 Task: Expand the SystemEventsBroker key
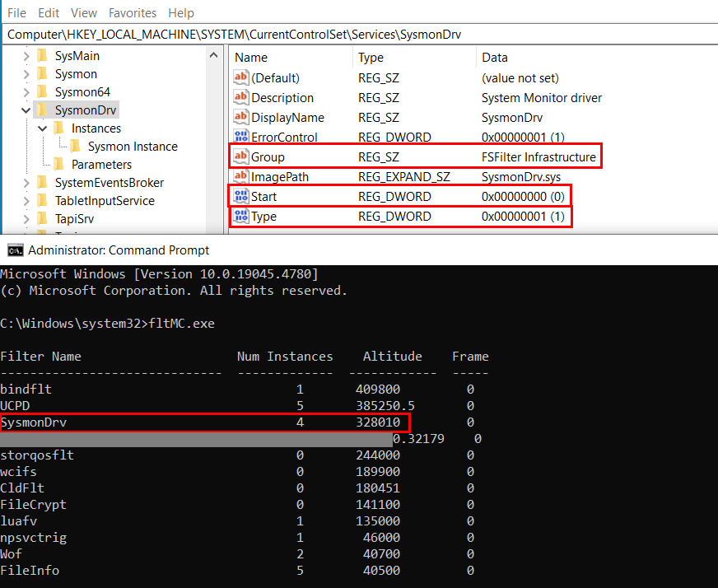26,183
